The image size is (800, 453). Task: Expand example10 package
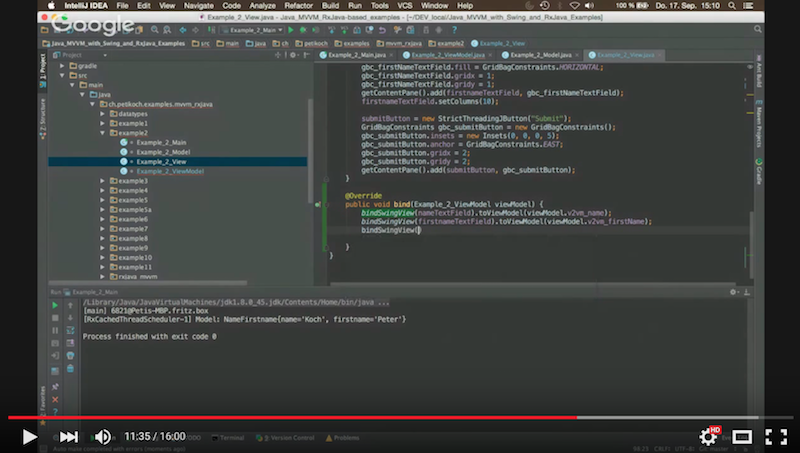pos(103,258)
